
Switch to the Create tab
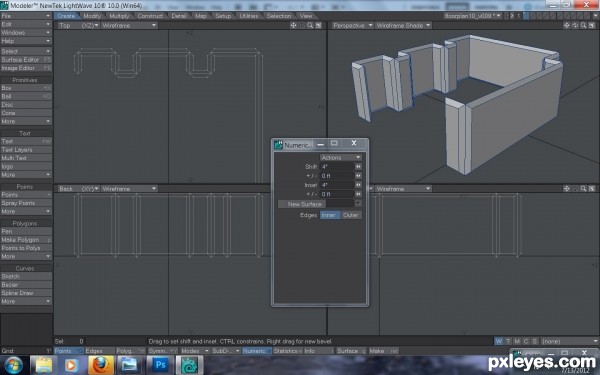[67, 16]
